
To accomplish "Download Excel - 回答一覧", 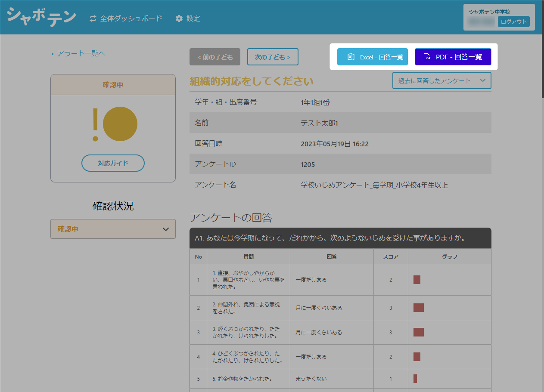I will point(373,57).
